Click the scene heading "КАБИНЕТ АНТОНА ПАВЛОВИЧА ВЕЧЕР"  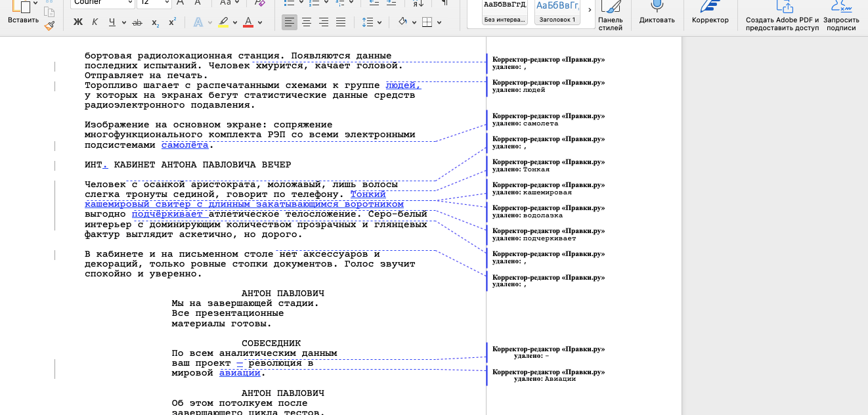coord(203,165)
